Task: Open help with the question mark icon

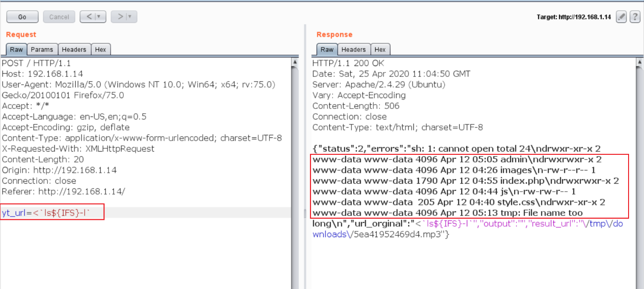Action: click(635, 17)
